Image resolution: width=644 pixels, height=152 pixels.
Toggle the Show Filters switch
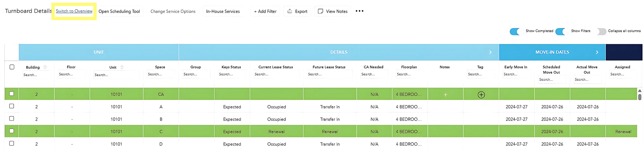[x=561, y=31]
